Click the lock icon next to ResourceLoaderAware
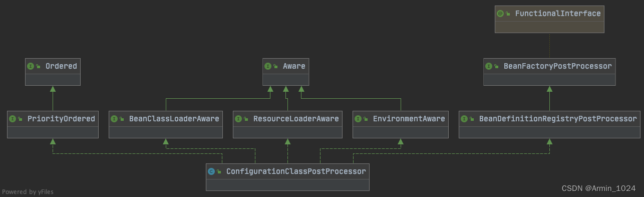Screen dimensions: 644x197 pyautogui.click(x=246, y=119)
